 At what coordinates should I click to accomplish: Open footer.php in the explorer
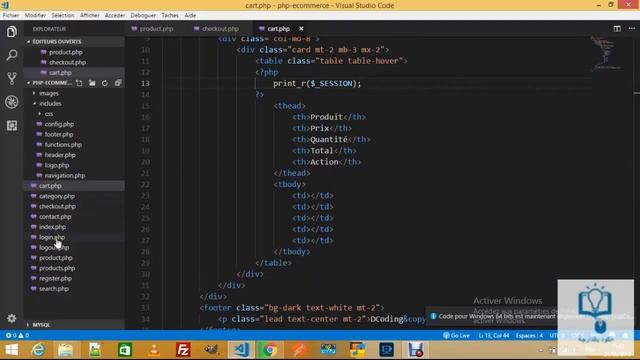pyautogui.click(x=59, y=134)
